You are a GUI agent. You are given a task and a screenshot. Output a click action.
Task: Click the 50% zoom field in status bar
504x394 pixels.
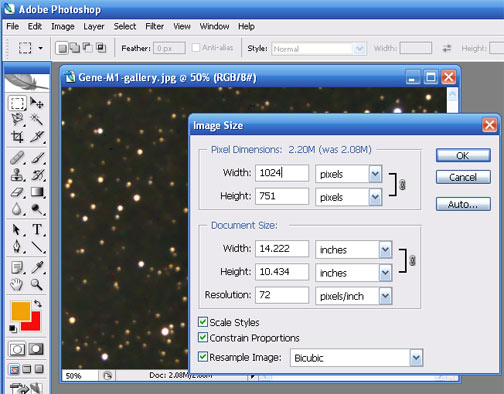[x=80, y=376]
